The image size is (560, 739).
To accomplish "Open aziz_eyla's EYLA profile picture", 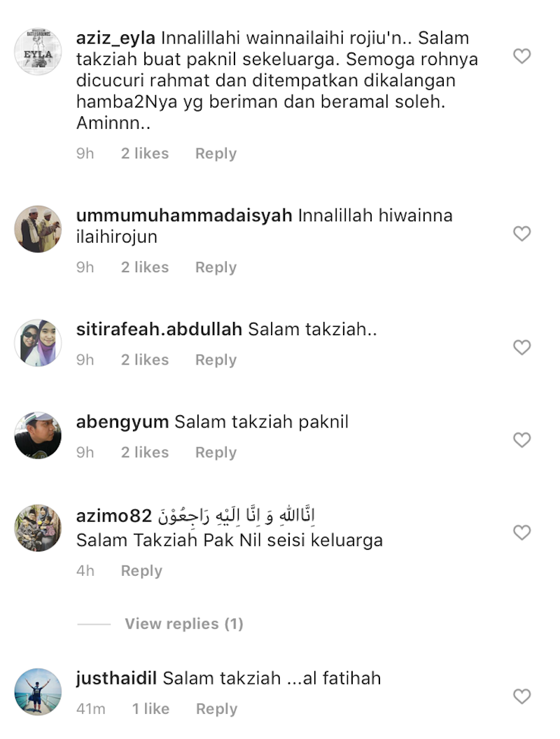I will [x=38, y=51].
